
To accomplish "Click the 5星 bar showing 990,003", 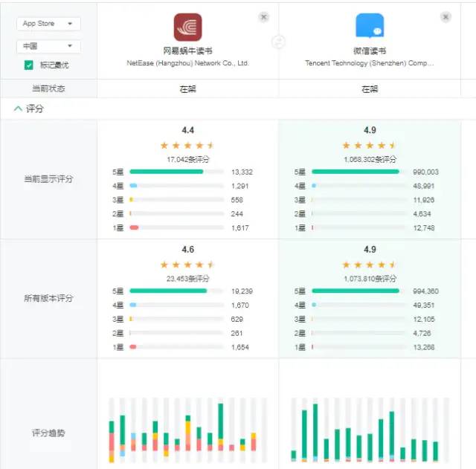I will [x=358, y=172].
